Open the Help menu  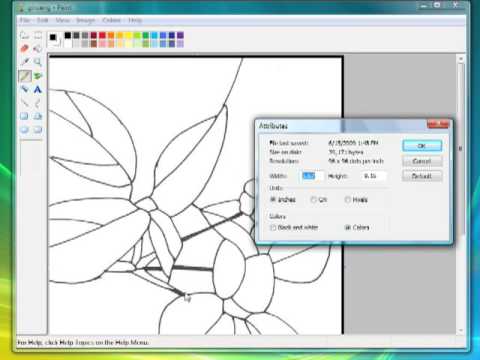(135, 20)
